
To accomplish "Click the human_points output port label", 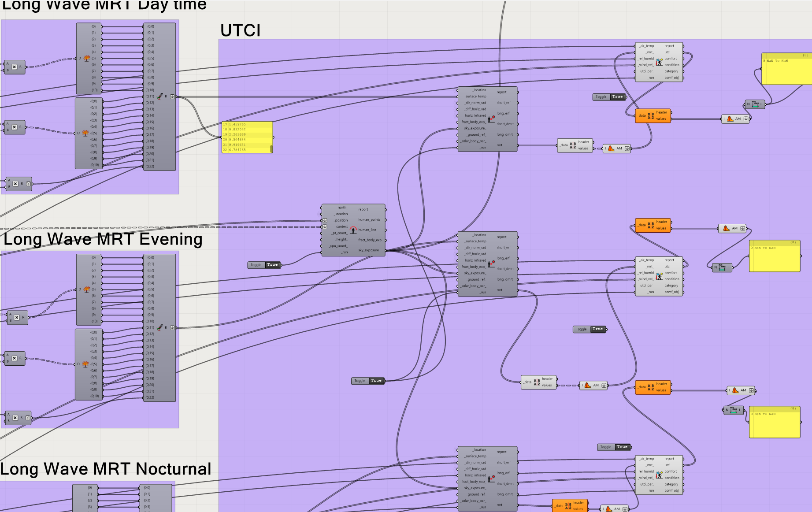I will point(369,219).
